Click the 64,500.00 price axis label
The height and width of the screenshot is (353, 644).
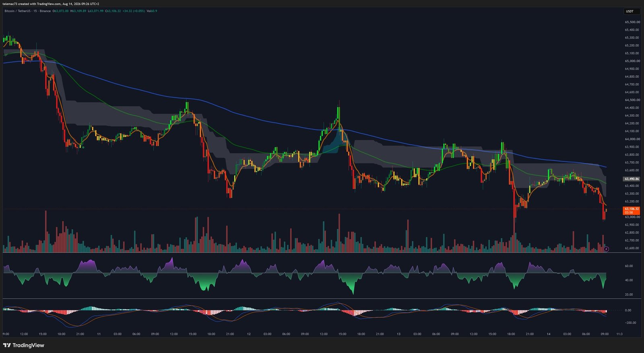click(x=632, y=100)
